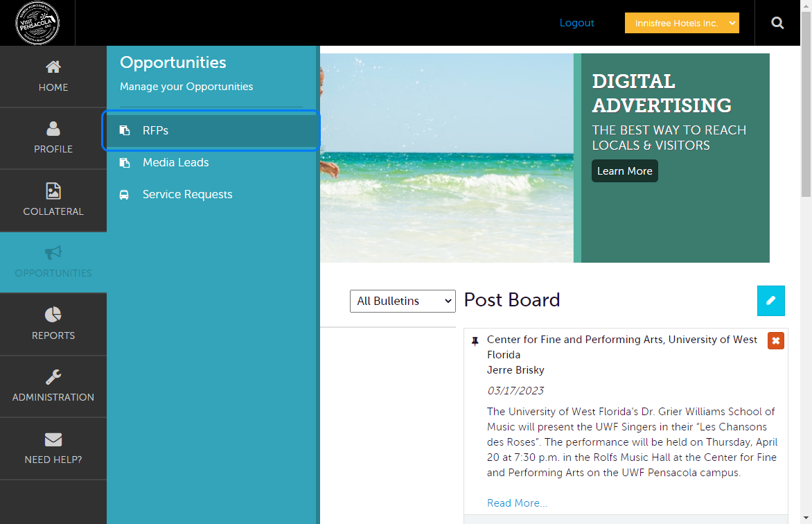Open the PROFILE sidebar label

[x=53, y=149]
